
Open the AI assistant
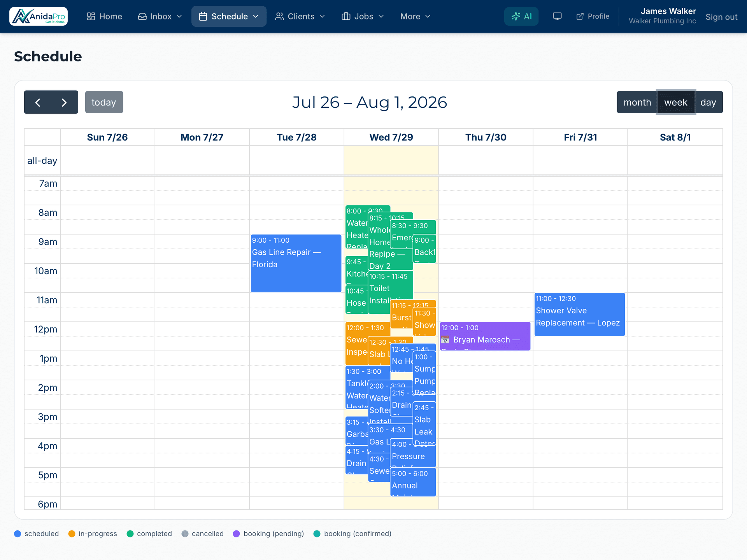pos(521,16)
